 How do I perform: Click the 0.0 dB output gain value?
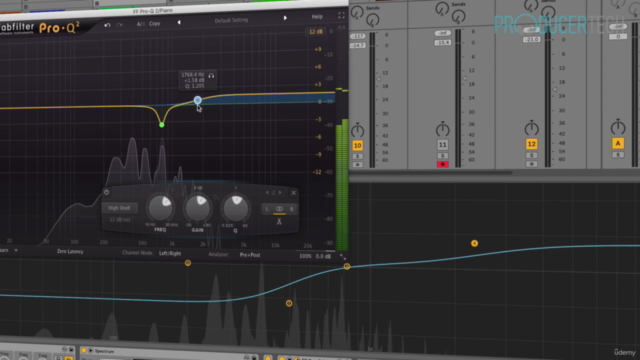323,256
